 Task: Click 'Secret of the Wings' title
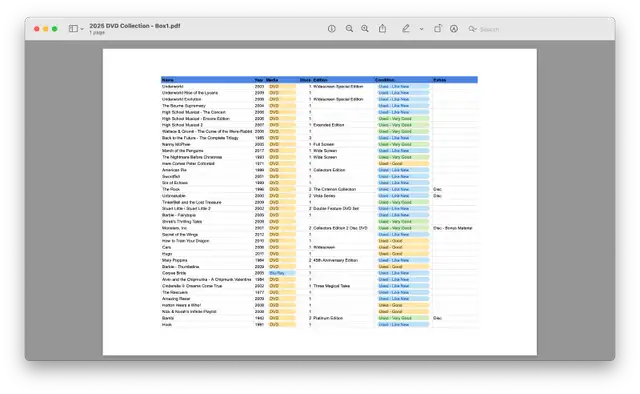click(180, 235)
